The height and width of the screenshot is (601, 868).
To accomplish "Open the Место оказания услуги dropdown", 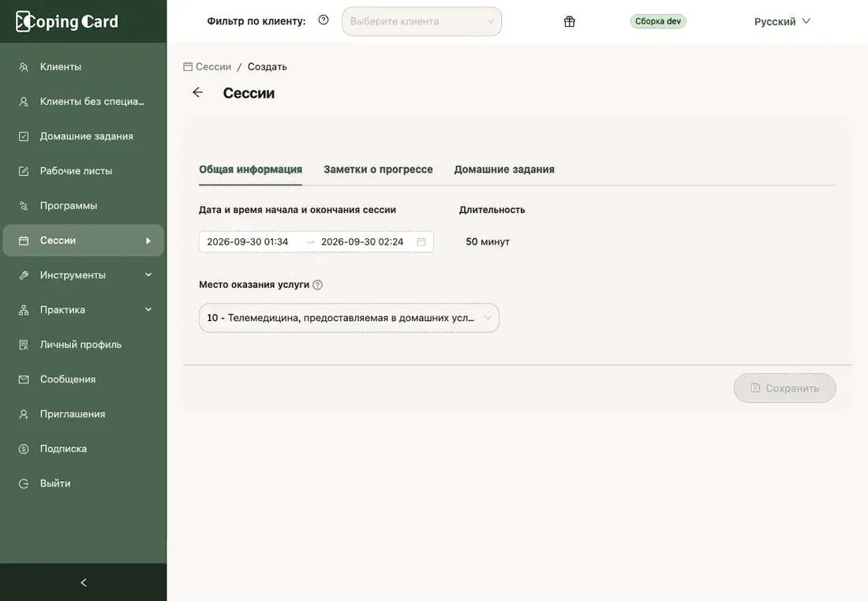I will (349, 318).
